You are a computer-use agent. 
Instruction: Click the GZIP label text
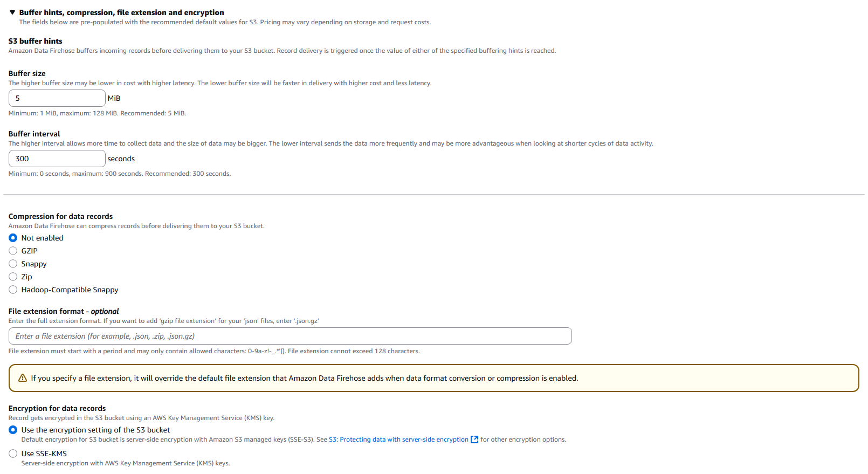[30, 251]
